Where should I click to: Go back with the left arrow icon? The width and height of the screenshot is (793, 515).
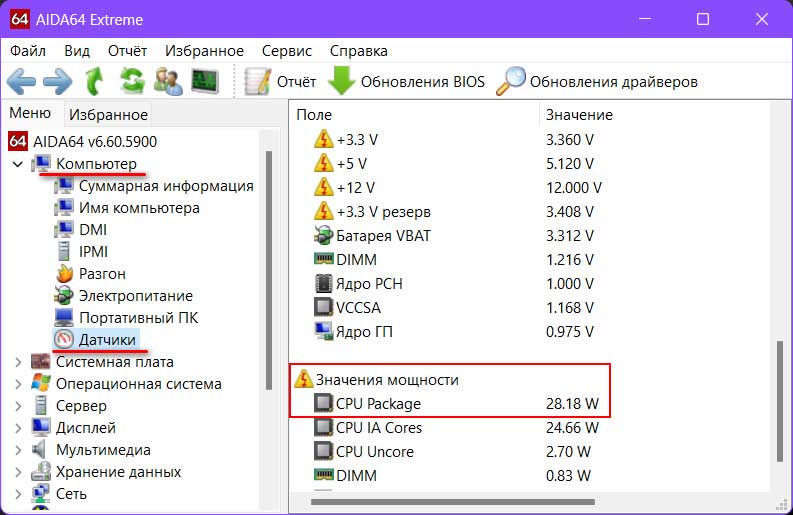coord(21,81)
